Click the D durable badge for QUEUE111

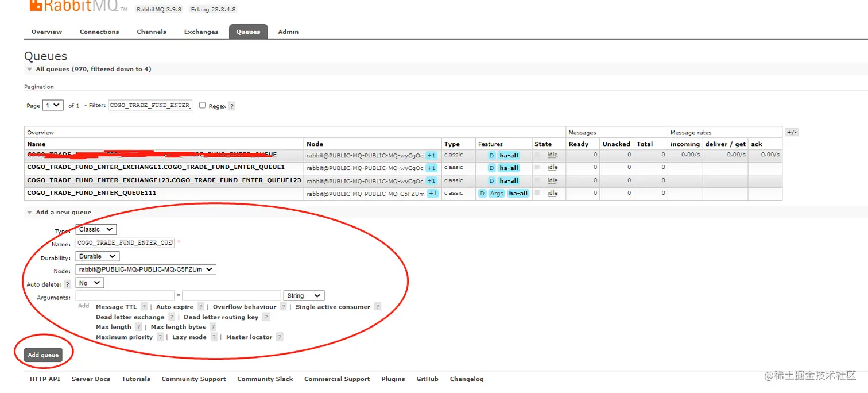click(x=482, y=194)
